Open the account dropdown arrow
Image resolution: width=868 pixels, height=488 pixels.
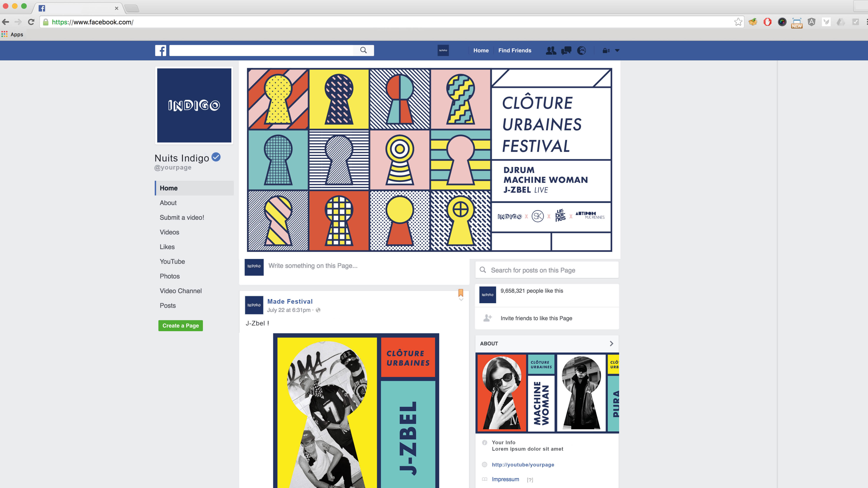[x=617, y=51]
